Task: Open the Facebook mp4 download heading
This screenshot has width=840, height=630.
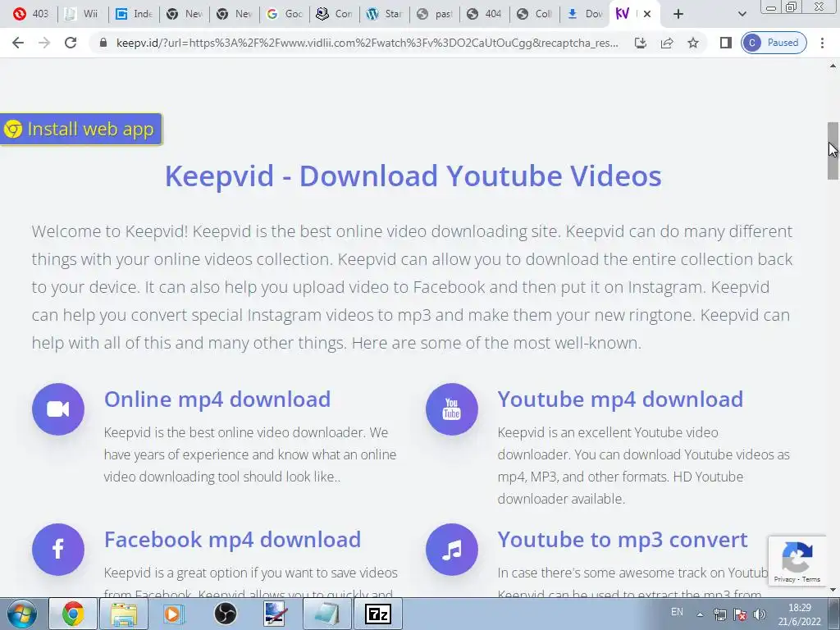Action: pos(232,540)
